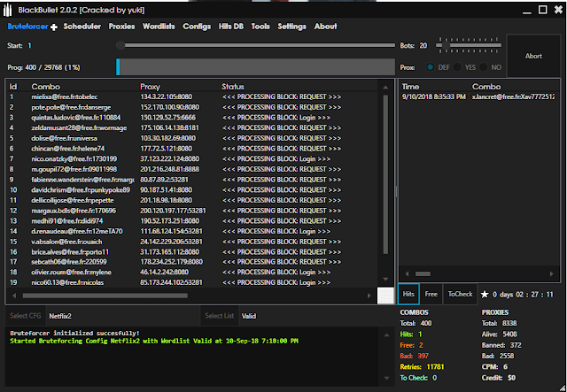Open the Hits DB tab
Screen dimensions: 567x392
coord(230,27)
